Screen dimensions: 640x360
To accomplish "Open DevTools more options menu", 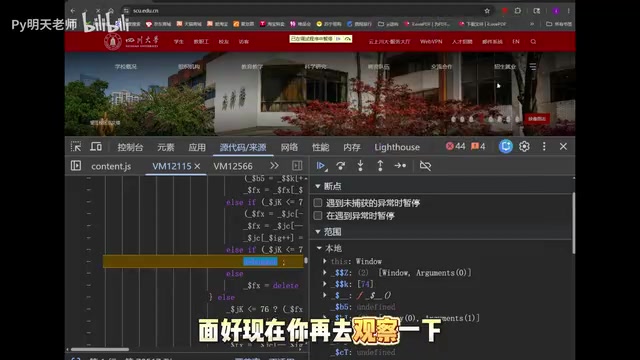I will (544, 147).
